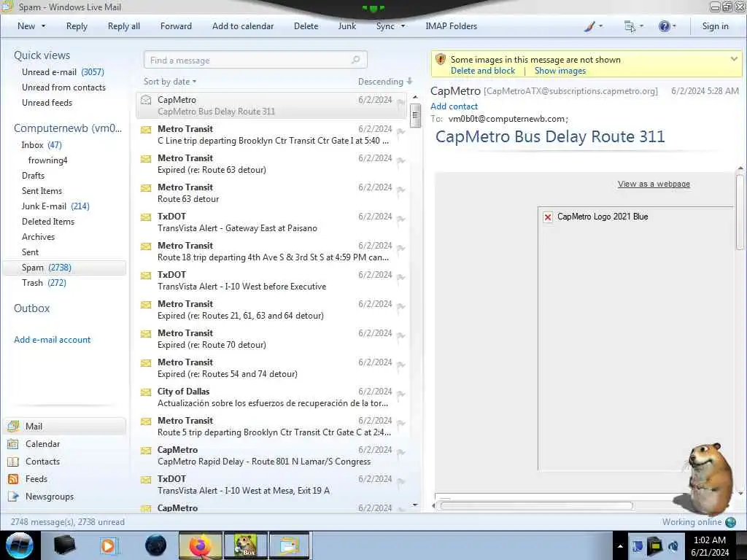Open the Menus icon in toolbar
This screenshot has width=747, height=560.
(x=630, y=26)
